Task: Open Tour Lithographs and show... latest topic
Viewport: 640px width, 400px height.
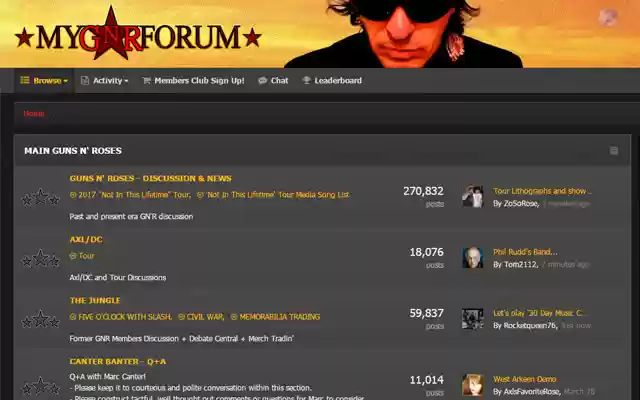Action: tap(542, 191)
